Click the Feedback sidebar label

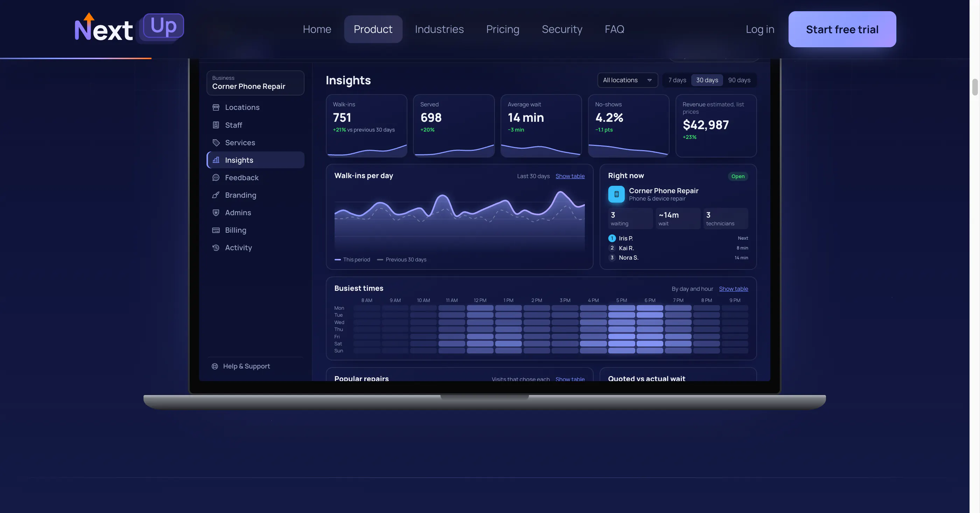tap(241, 178)
